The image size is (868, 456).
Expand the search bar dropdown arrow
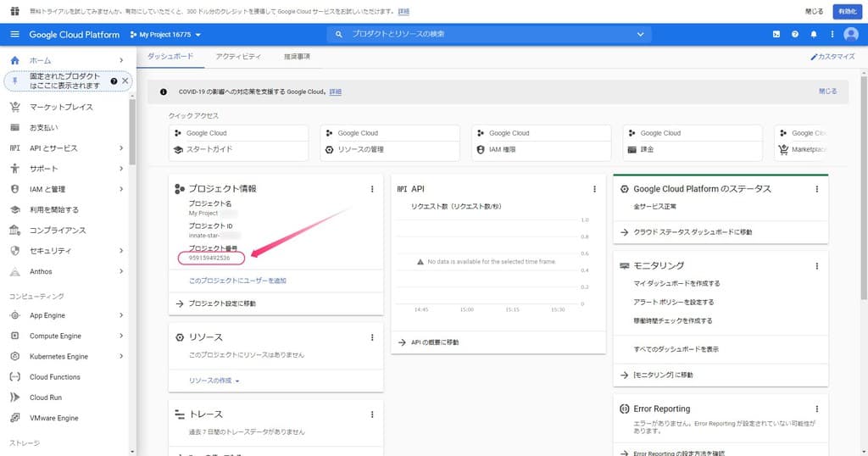click(640, 34)
